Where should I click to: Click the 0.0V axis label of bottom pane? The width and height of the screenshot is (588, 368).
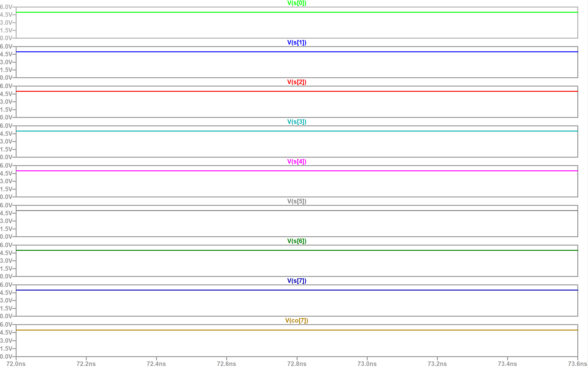click(x=6, y=357)
